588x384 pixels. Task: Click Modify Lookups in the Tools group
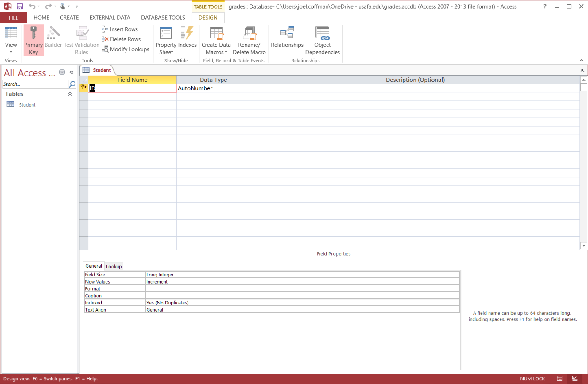(x=126, y=49)
